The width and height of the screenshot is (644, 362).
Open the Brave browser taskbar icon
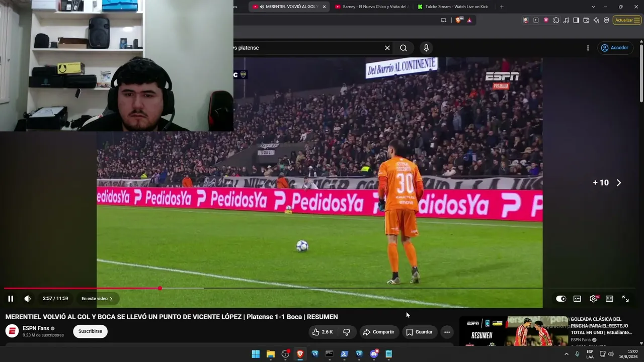click(300, 354)
